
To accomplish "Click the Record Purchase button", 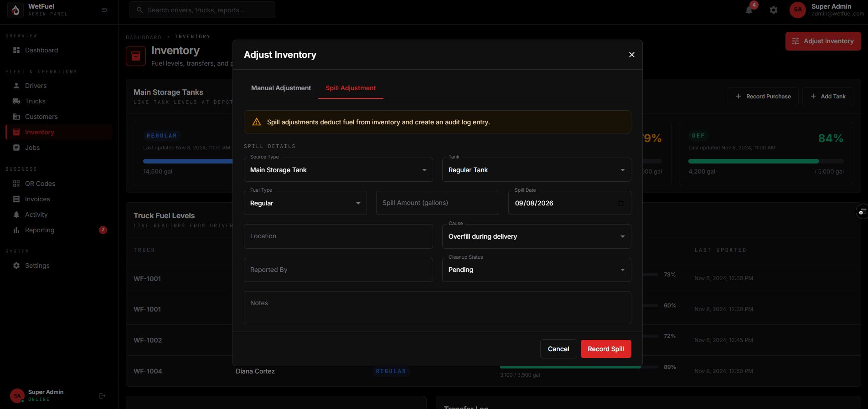I will (x=763, y=97).
